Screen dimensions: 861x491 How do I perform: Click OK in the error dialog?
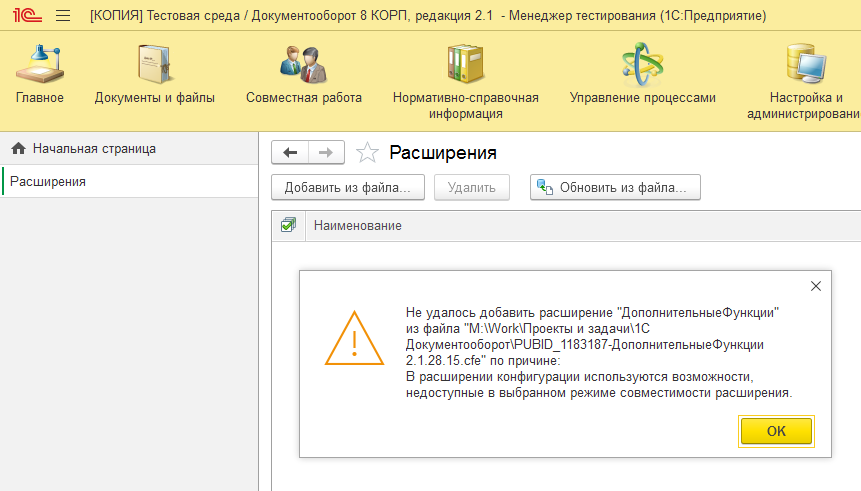(x=776, y=431)
